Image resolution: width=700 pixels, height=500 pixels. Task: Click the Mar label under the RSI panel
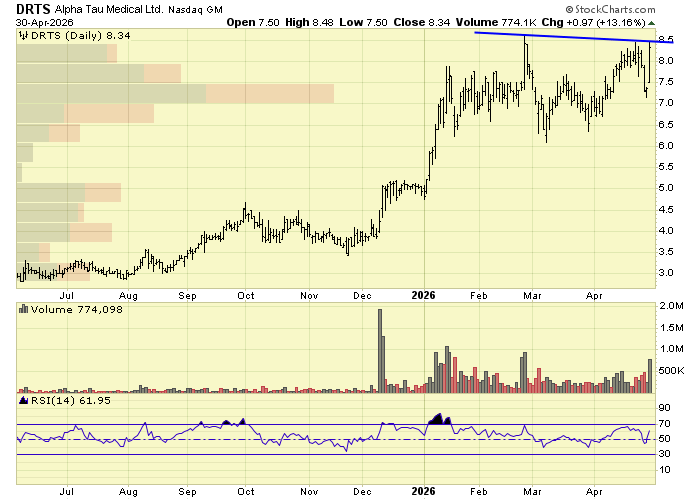[x=532, y=492]
